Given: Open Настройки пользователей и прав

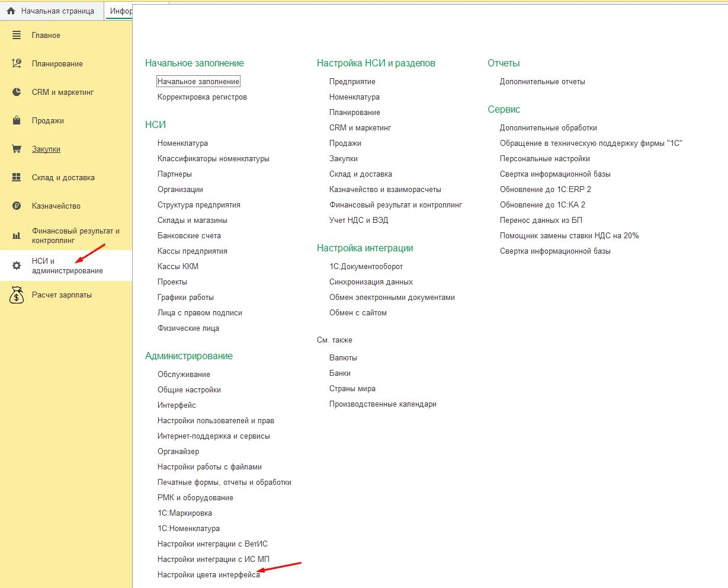Looking at the screenshot, I should tap(216, 421).
